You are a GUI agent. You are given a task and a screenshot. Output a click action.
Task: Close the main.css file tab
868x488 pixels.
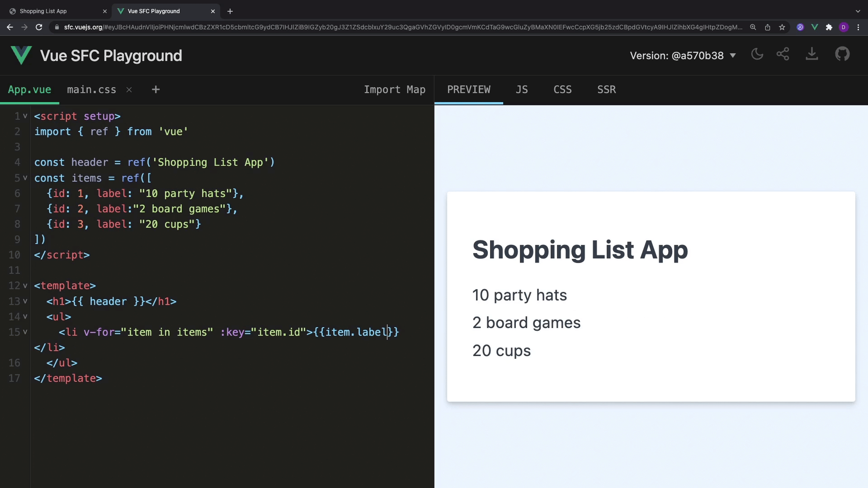click(x=129, y=90)
